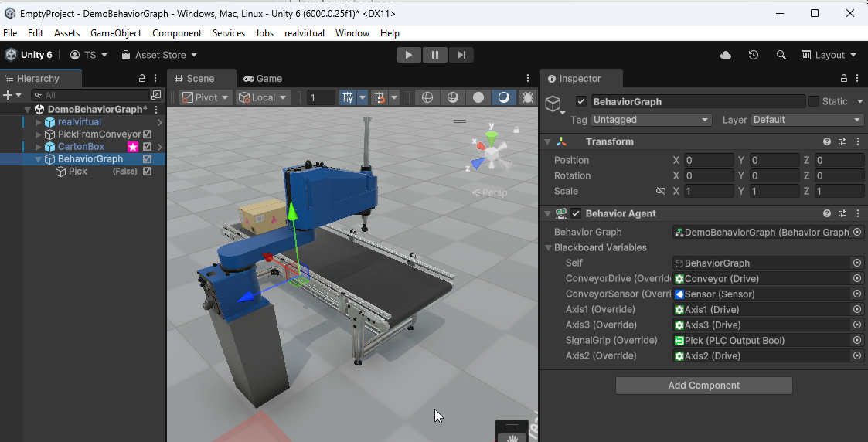The height and width of the screenshot is (442, 868).
Task: Click the Scale constrained proportions link icon
Action: 660,191
